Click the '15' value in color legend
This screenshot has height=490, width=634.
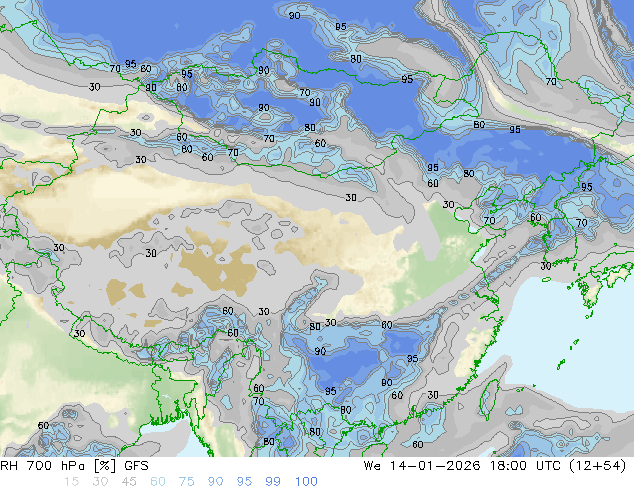71,482
